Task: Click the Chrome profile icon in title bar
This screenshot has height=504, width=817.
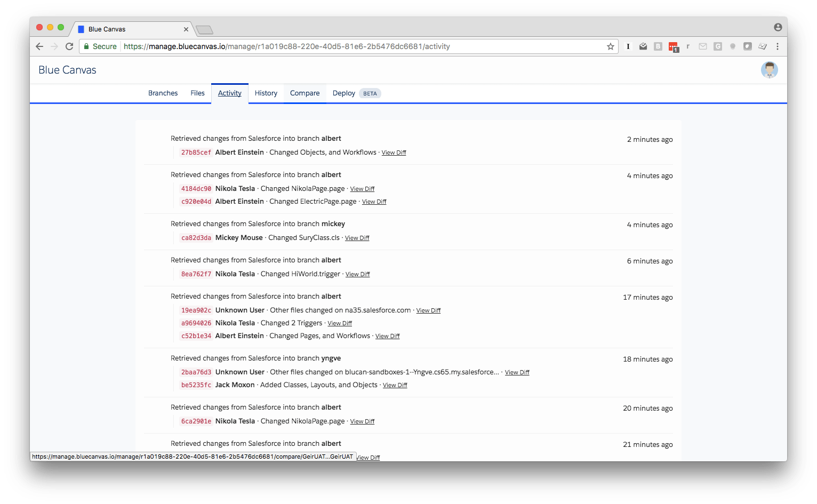Action: point(778,27)
